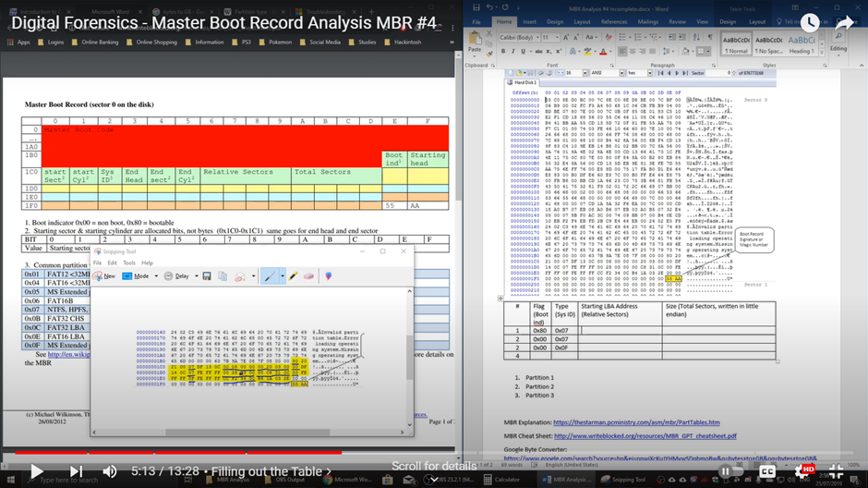This screenshot has width=868, height=488.
Task: Open thestarman MBR Explanation link
Action: tap(636, 422)
